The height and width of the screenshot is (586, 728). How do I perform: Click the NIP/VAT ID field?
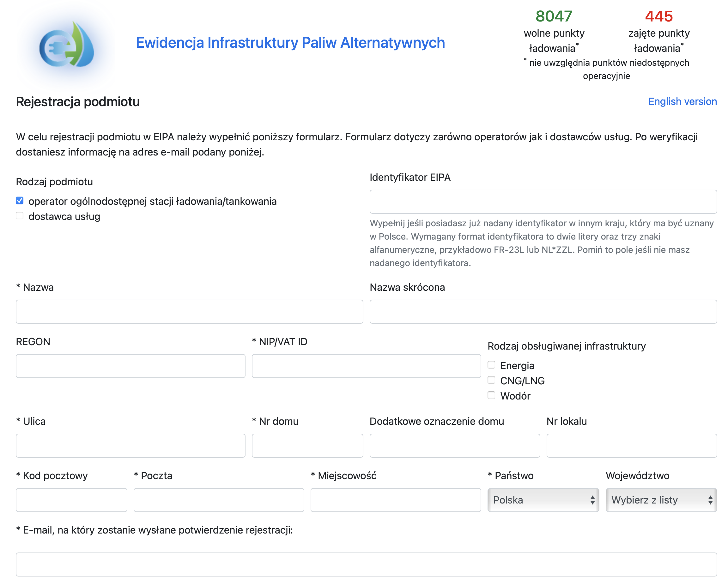pos(366,366)
